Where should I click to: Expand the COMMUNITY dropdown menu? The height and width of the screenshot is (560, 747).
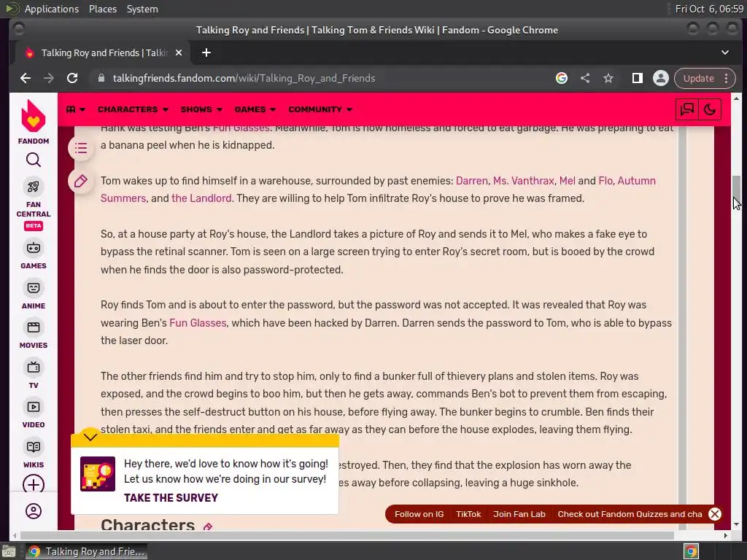[320, 109]
